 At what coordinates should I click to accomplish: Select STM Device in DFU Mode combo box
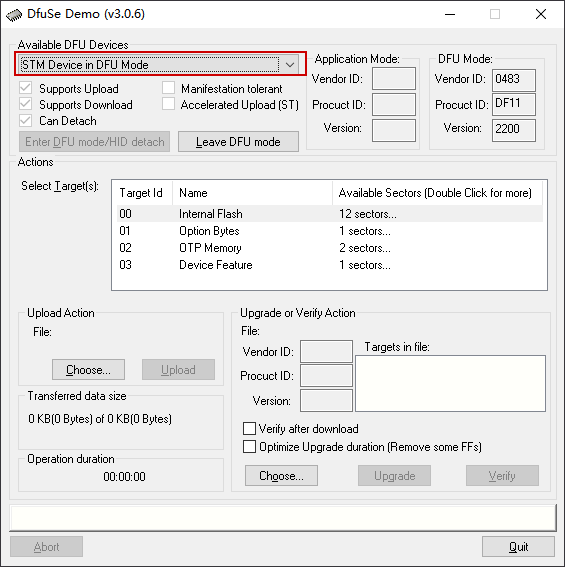(x=159, y=65)
